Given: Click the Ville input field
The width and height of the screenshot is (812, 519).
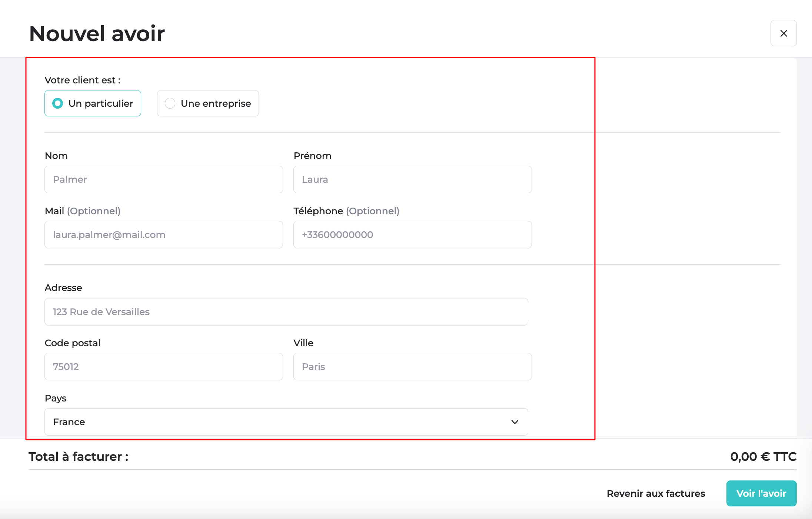Looking at the screenshot, I should point(413,367).
